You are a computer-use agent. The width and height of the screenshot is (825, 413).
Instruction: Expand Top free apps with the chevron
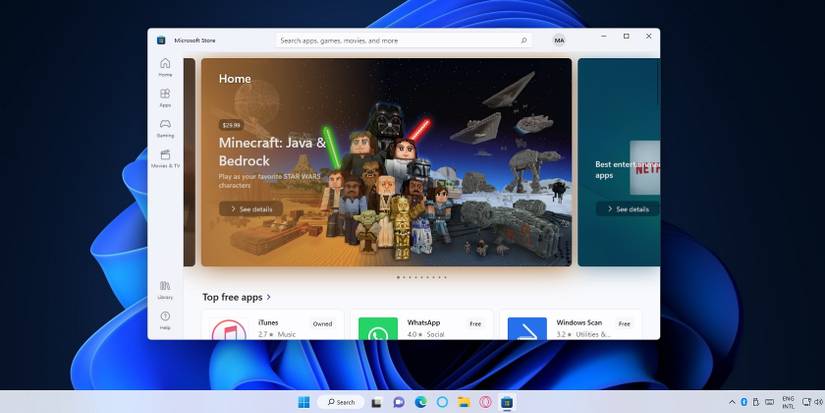pos(268,297)
